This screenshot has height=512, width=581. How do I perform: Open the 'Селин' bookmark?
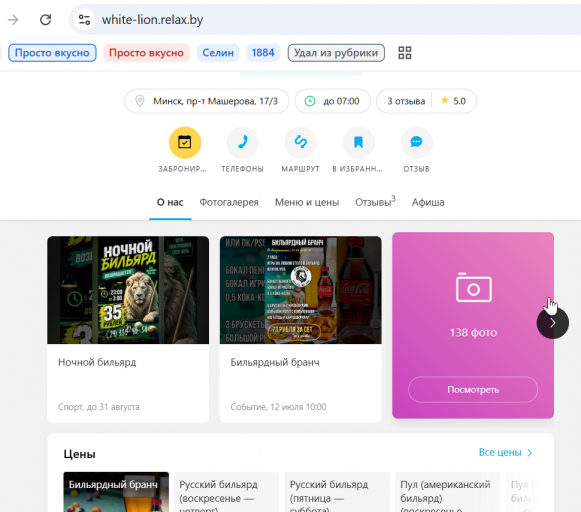click(218, 53)
